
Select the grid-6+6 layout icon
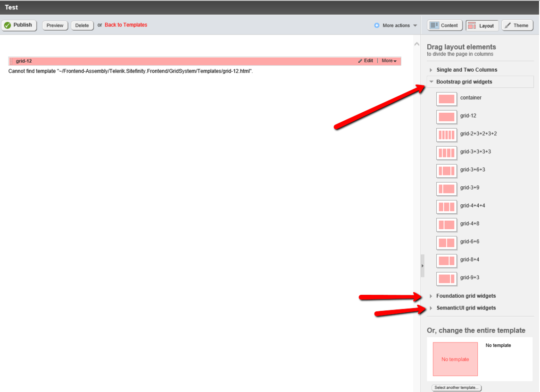coord(446,242)
